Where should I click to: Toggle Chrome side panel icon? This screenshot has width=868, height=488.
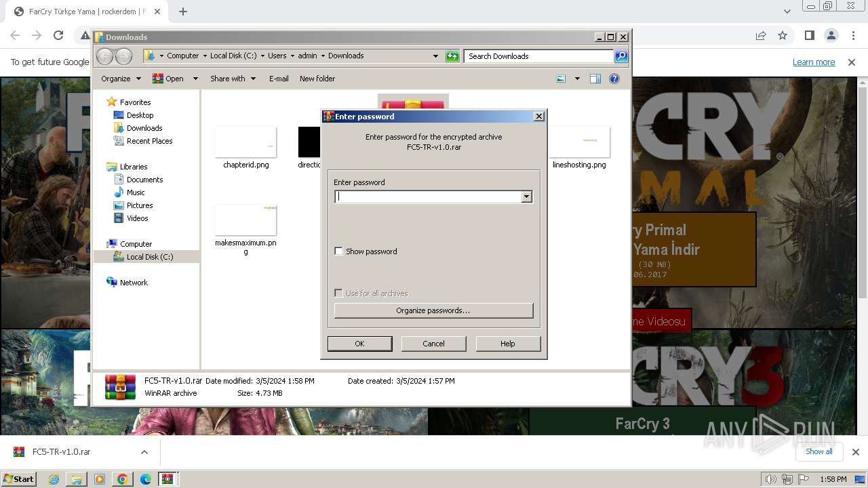tap(809, 36)
